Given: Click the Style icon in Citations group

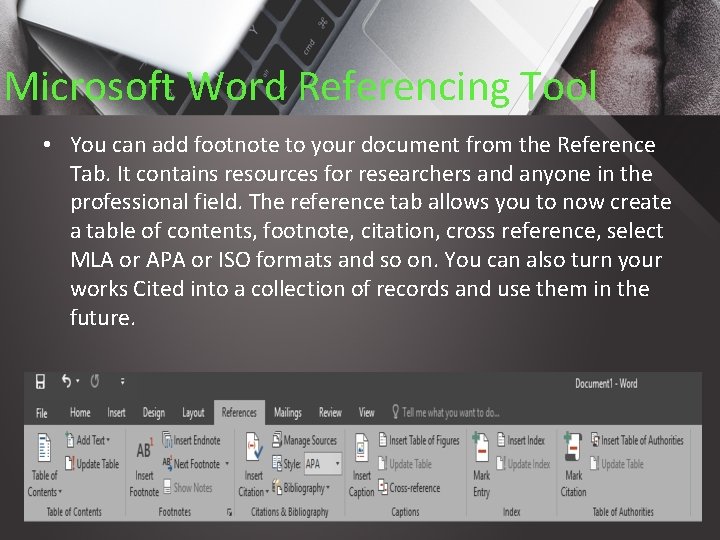Looking at the screenshot, I should [277, 463].
